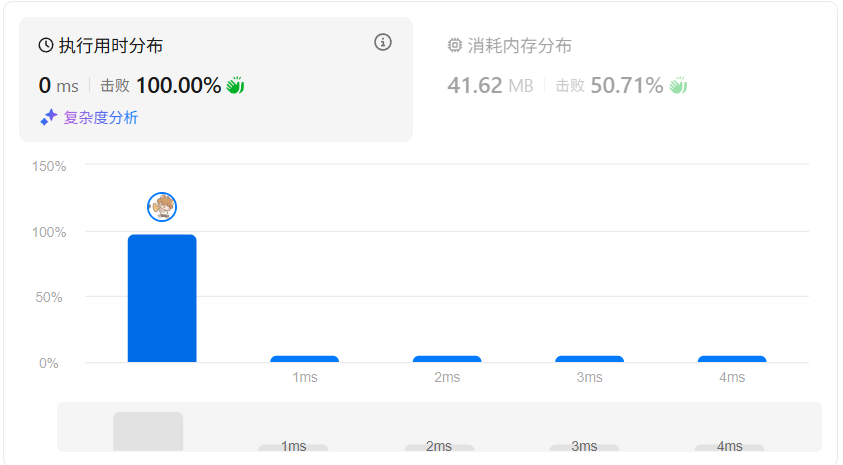Open the 复杂度分析 link

[101, 117]
